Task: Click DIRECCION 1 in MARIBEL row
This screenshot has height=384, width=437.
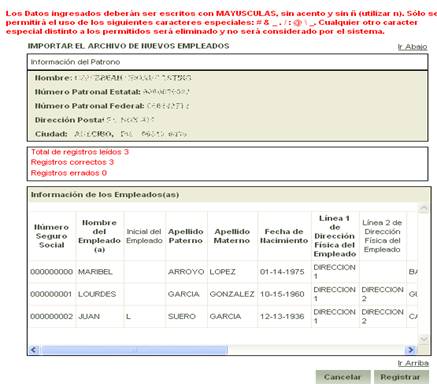Action: click(334, 272)
